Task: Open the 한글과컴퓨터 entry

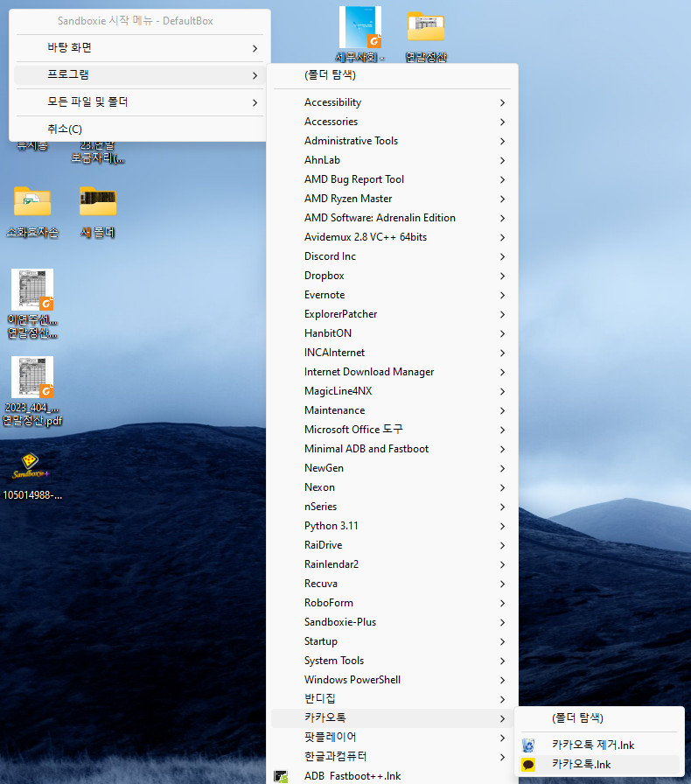Action: [393, 757]
